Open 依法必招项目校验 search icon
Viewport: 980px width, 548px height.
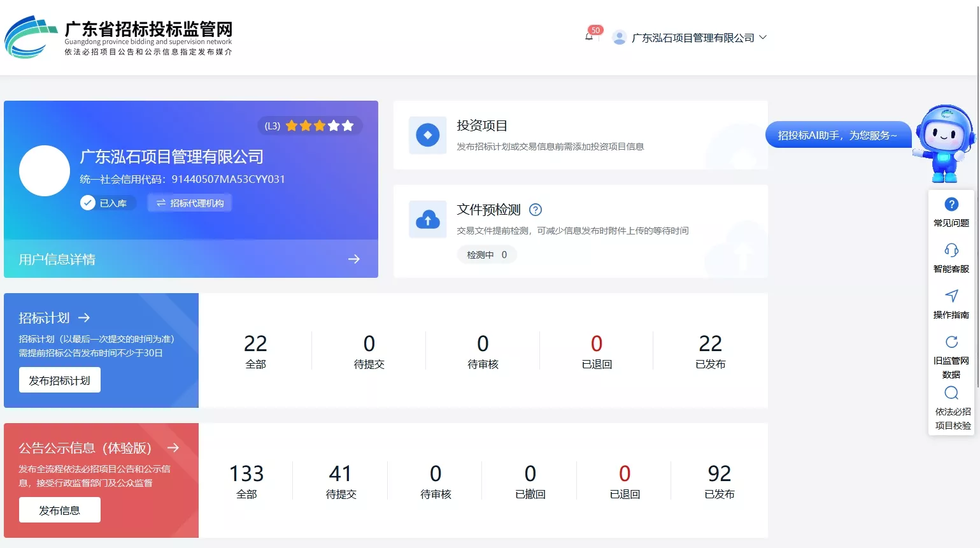coord(951,393)
